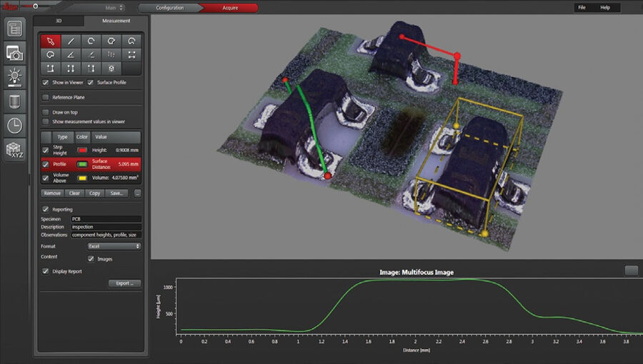The height and width of the screenshot is (364, 643).
Task: Select the angle measurement tool
Action: 71,54
